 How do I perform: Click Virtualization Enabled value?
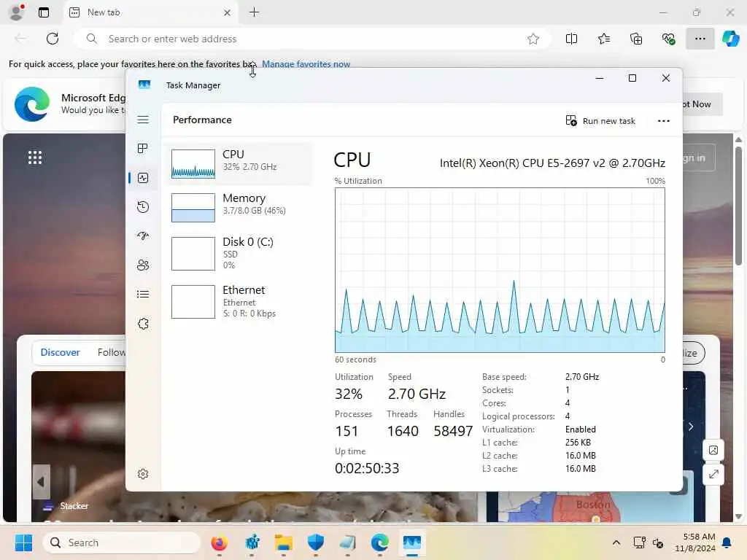coord(580,429)
